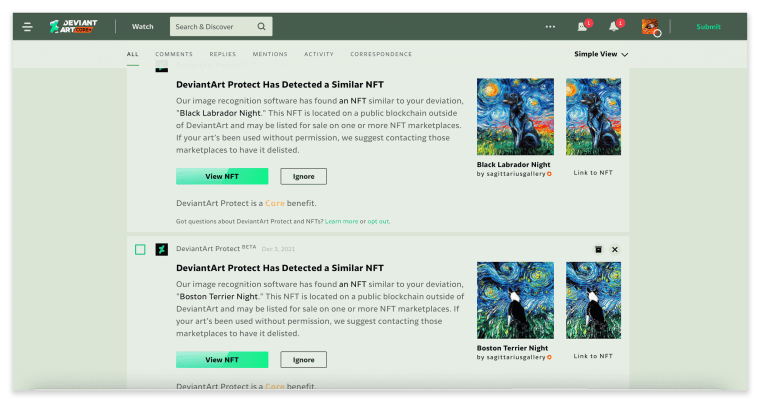Click the opt out link
This screenshot has width=760, height=403.
point(378,221)
